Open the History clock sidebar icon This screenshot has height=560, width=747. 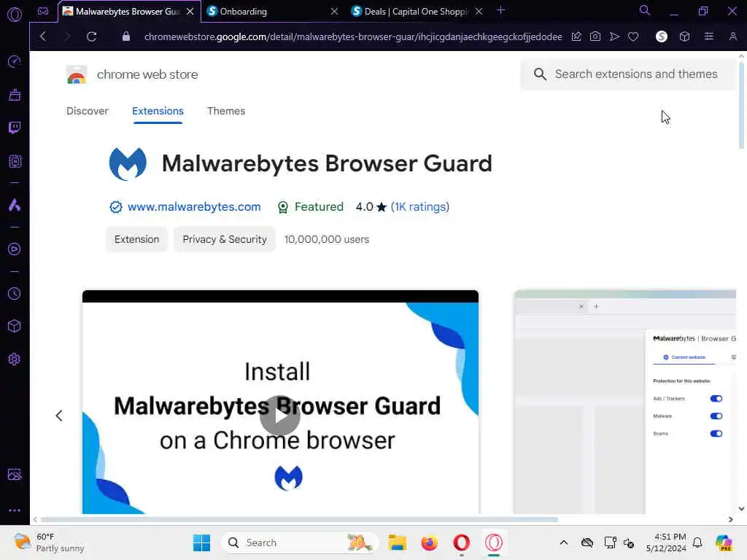coord(15,293)
